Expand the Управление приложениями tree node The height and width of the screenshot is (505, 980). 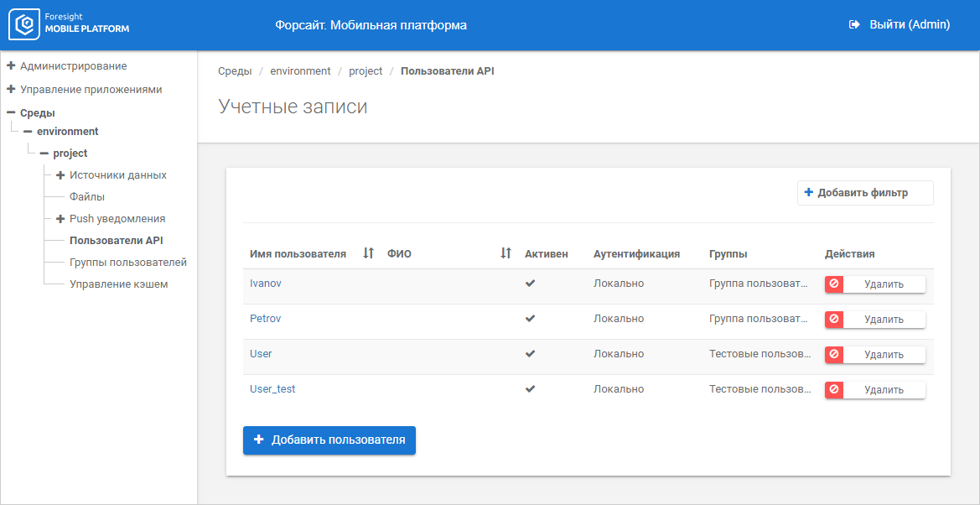click(10, 88)
